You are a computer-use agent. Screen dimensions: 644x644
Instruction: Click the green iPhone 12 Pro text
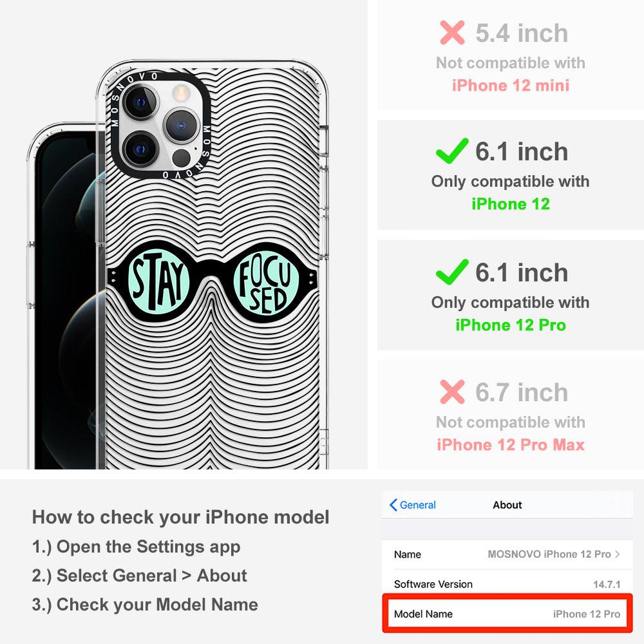coord(511,325)
